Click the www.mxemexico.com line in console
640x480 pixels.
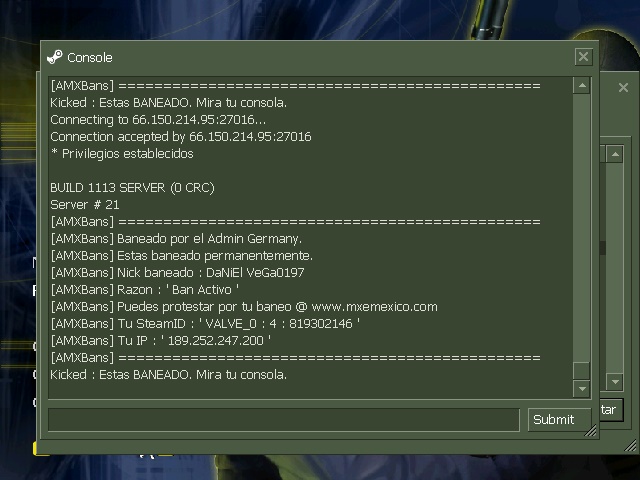click(x=244, y=307)
